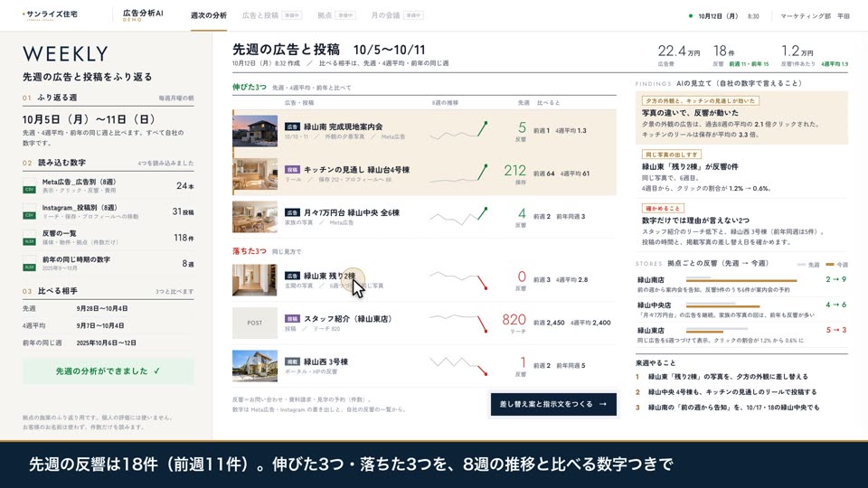
Task: Click the POST placeholder for スタッフ紹介
Action: pos(255,323)
